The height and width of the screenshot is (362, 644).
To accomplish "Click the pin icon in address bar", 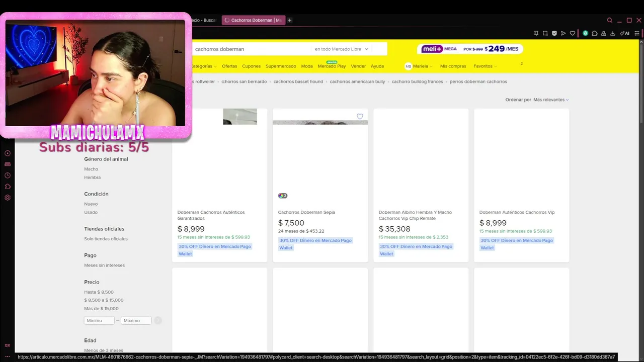I will click(536, 33).
